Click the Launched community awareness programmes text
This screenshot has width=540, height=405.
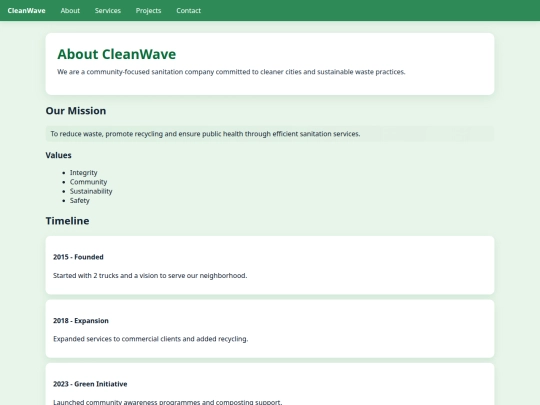pos(167,402)
